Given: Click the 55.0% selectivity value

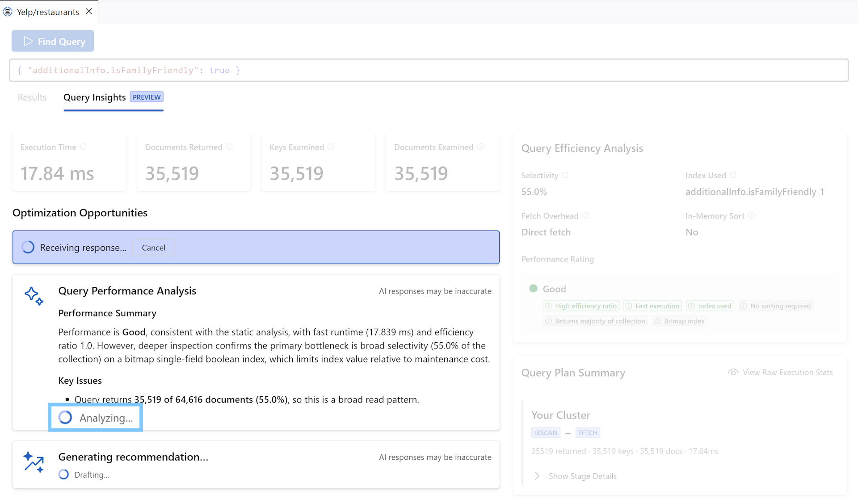Looking at the screenshot, I should 534,192.
